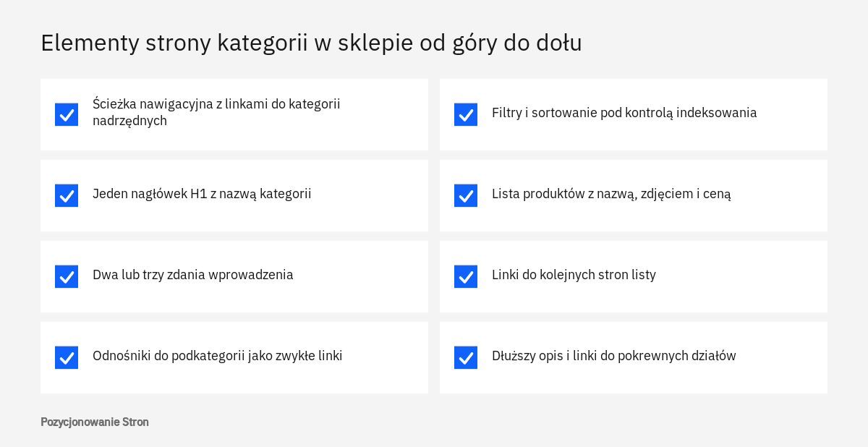Click text 'Ścieżka nawigacyjna z linkami do kategorii nadrzędnych'
This screenshot has width=868, height=447.
click(x=216, y=112)
